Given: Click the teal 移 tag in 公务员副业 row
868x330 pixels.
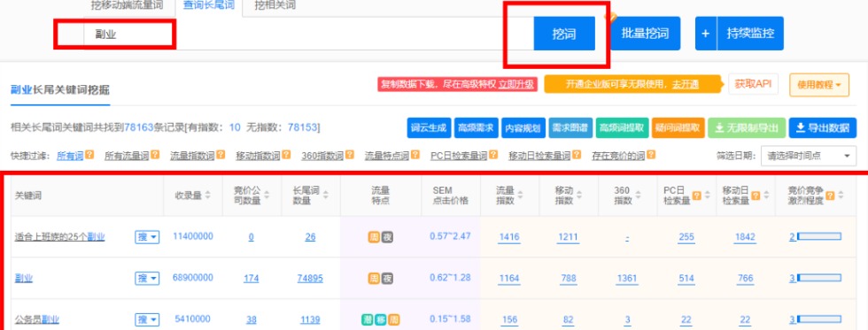Looking at the screenshot, I should [380, 319].
